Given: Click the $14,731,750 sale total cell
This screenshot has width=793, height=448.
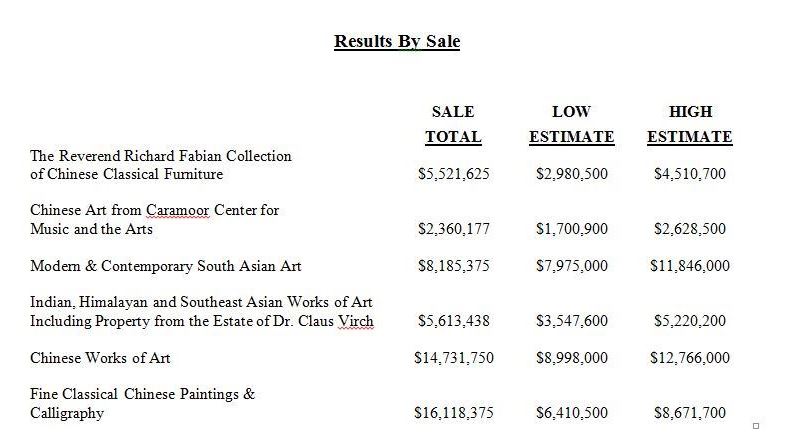Looking at the screenshot, I should 454,358.
